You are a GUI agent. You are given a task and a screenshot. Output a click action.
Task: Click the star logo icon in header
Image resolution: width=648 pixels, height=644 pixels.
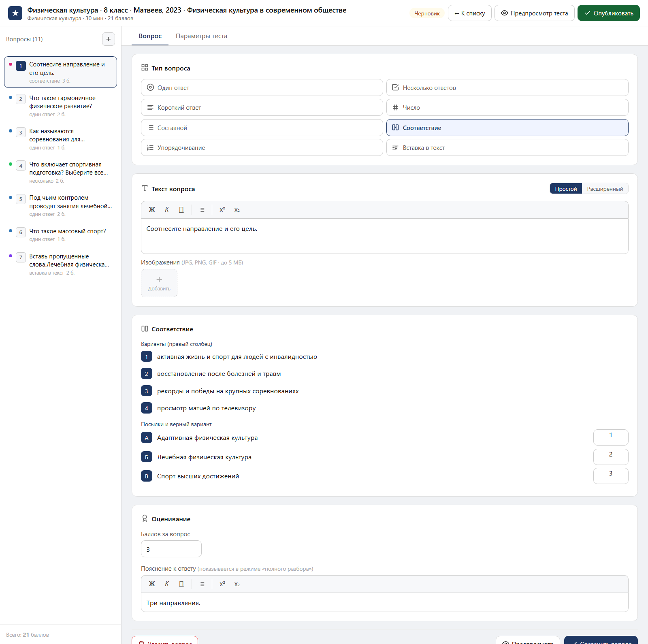click(15, 13)
